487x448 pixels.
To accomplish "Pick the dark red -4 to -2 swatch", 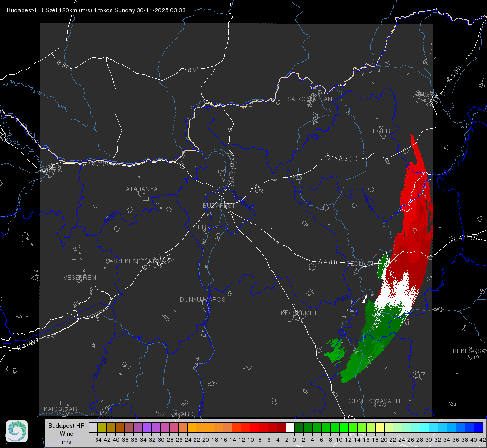I will point(281,427).
